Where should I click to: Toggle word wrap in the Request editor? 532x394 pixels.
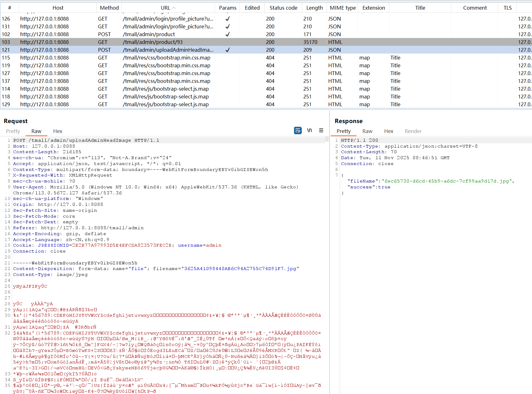[x=298, y=131]
